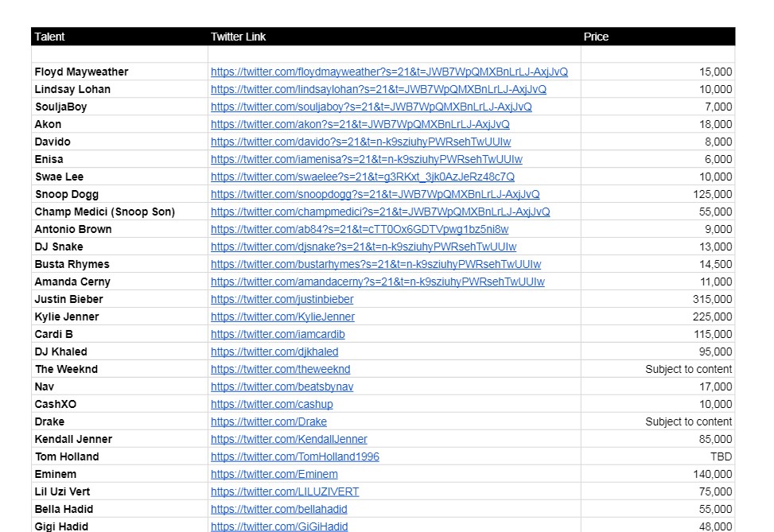This screenshot has width=774, height=532.
Task: Open Snoop Dogg's Twitter link
Action: tap(375, 195)
